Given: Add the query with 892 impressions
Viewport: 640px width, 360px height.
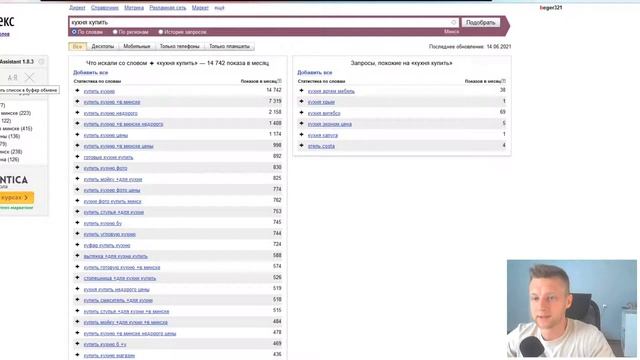Looking at the screenshot, I should coord(78,156).
